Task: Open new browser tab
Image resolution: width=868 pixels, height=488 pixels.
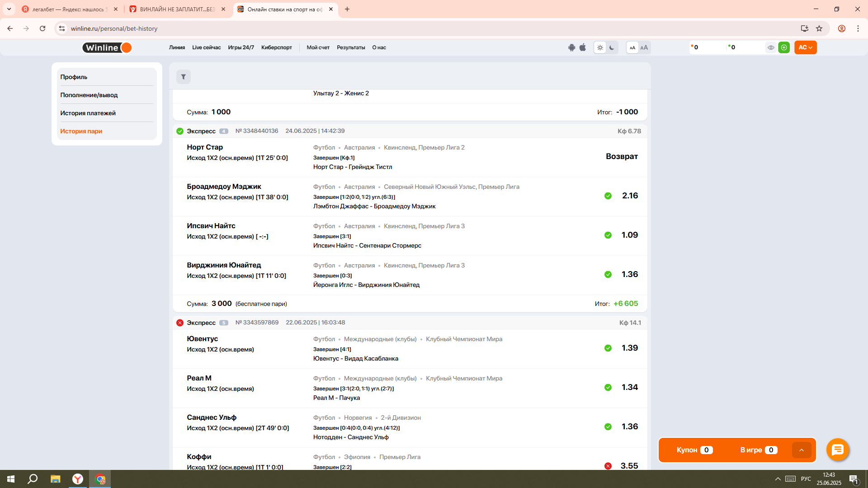Action: click(x=347, y=9)
